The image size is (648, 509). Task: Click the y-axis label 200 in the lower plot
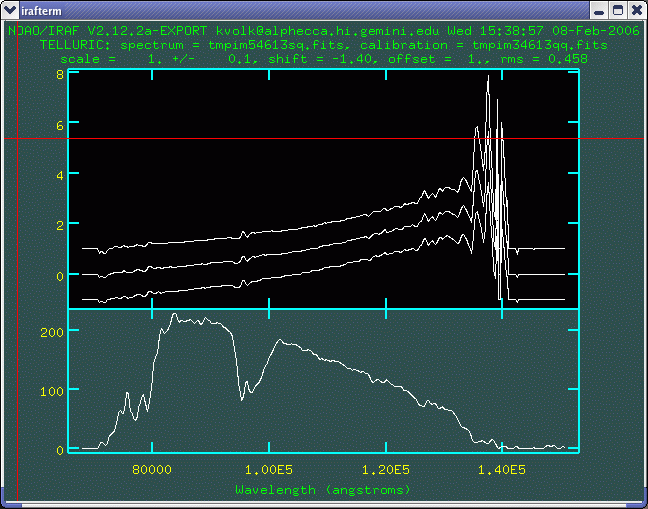point(52,333)
